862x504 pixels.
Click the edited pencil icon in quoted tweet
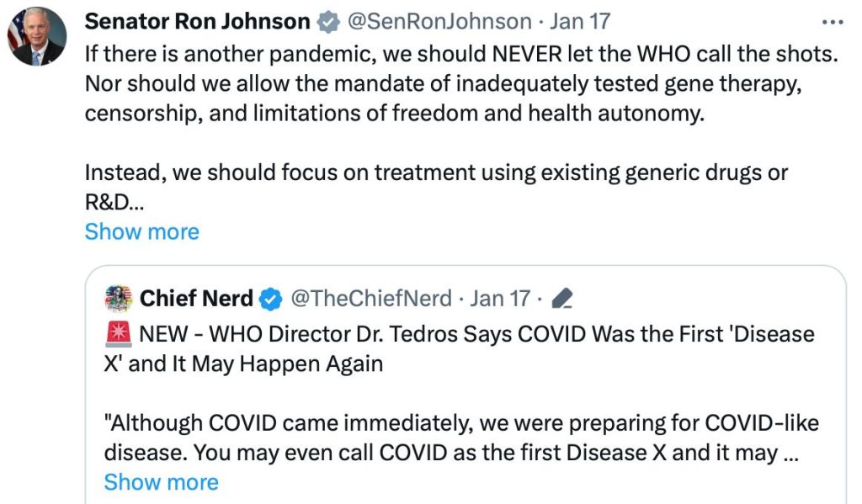tap(563, 298)
